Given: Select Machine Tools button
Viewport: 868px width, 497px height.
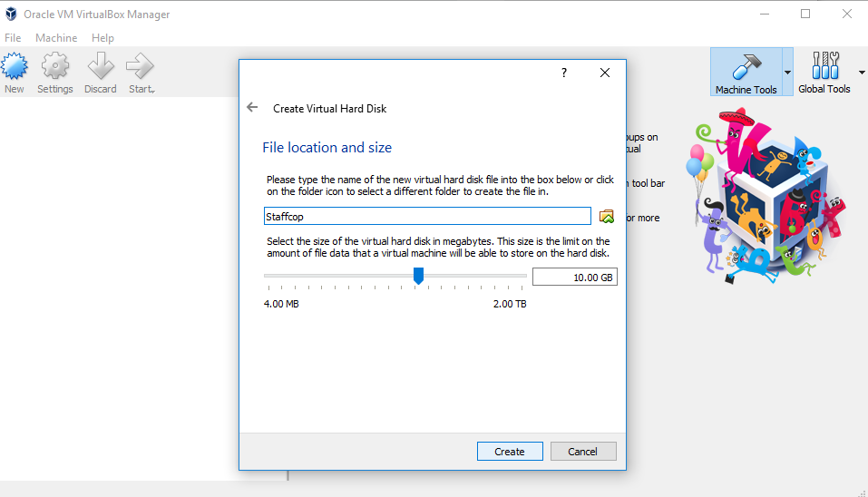Looking at the screenshot, I should (746, 72).
